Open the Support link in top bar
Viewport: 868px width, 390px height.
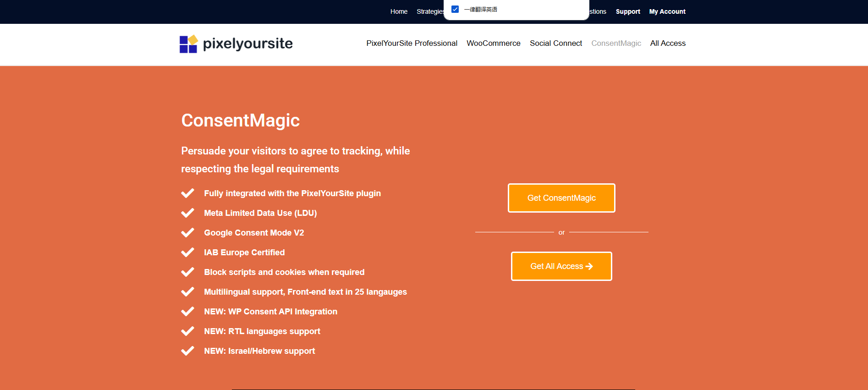[627, 11]
